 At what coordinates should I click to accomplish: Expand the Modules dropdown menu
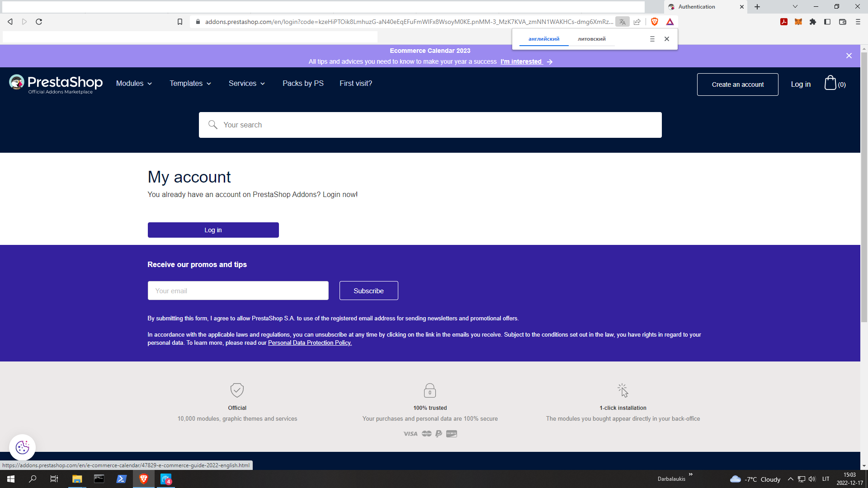coord(134,84)
